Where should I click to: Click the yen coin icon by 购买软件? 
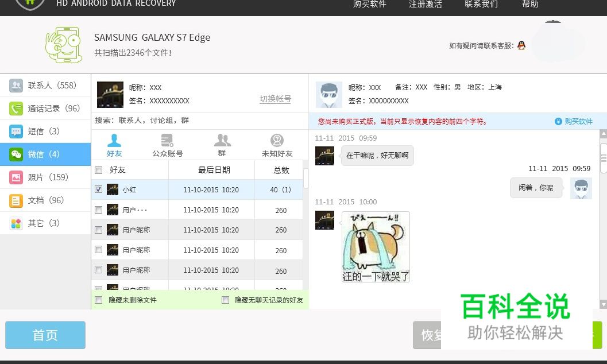pyautogui.click(x=558, y=122)
